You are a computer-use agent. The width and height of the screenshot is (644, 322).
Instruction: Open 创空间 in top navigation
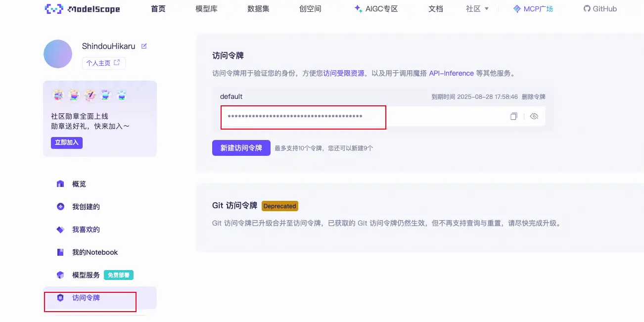coord(310,9)
